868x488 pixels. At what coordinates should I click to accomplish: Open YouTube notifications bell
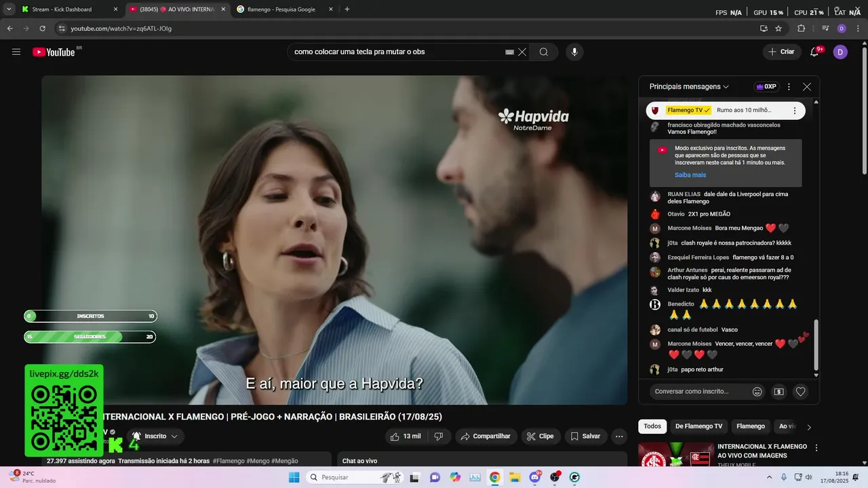[814, 52]
